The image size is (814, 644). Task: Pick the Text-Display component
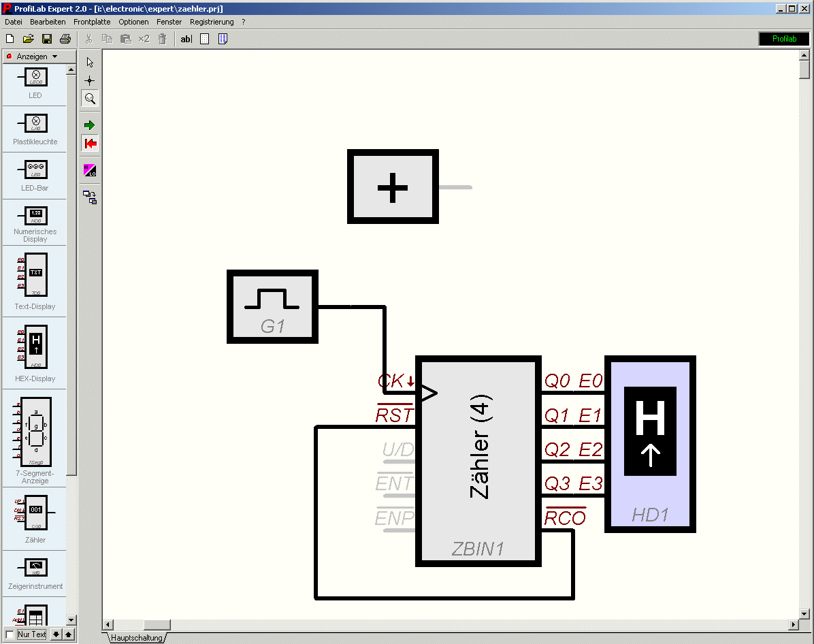[35, 281]
